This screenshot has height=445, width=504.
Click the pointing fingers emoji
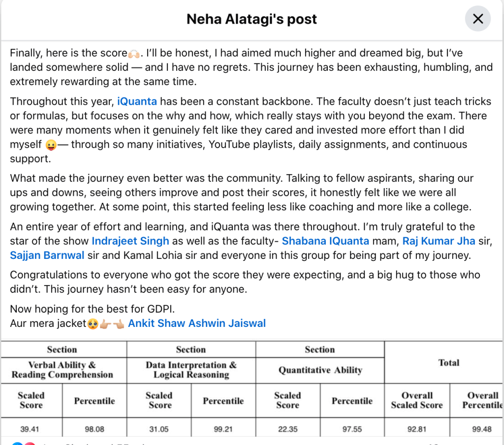[111, 324]
